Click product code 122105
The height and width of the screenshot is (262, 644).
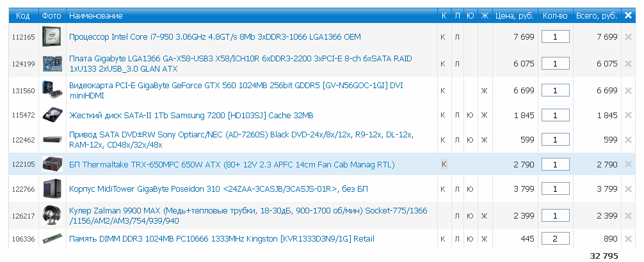pos(24,165)
